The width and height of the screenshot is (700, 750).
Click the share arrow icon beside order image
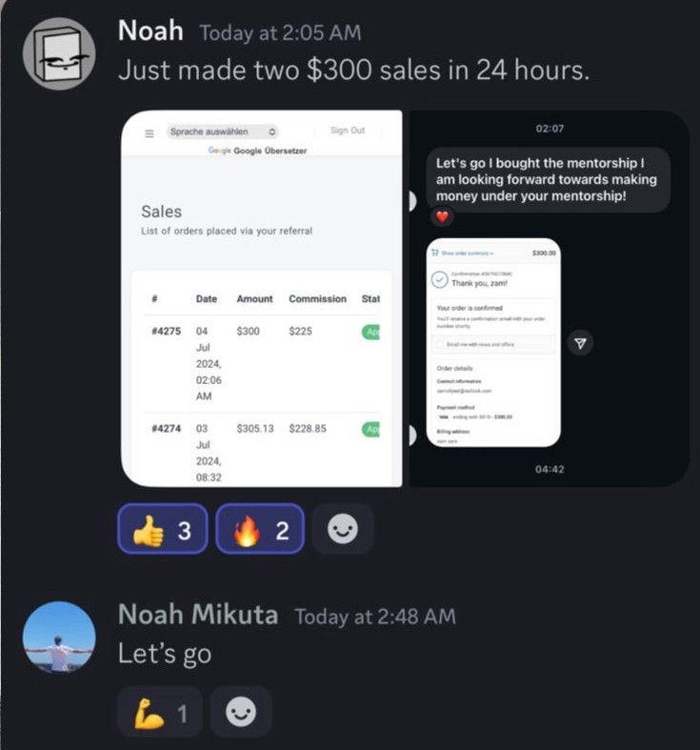(580, 343)
